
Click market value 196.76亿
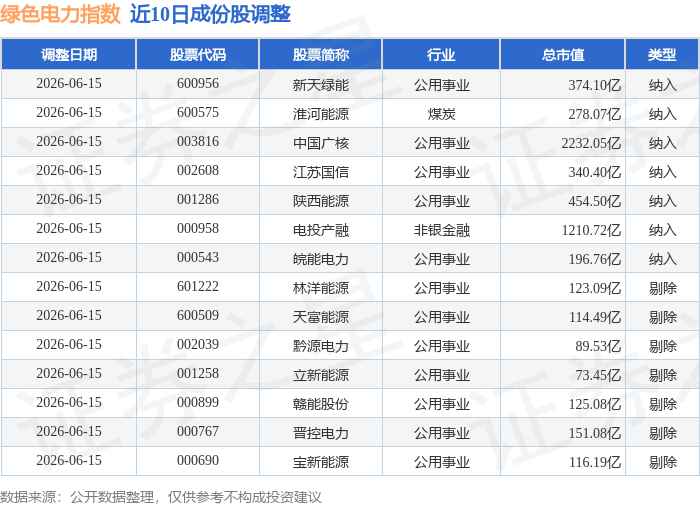[595, 259]
